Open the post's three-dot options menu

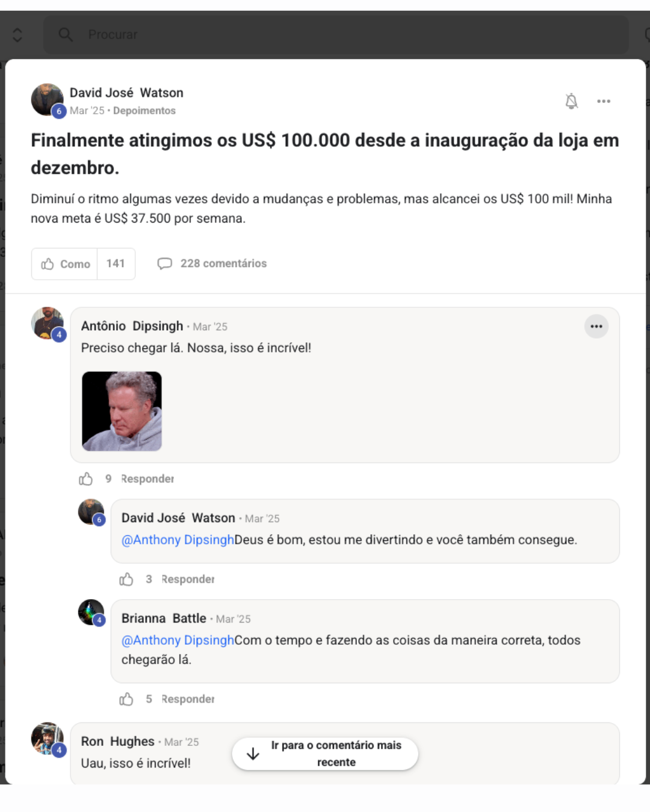click(x=604, y=101)
